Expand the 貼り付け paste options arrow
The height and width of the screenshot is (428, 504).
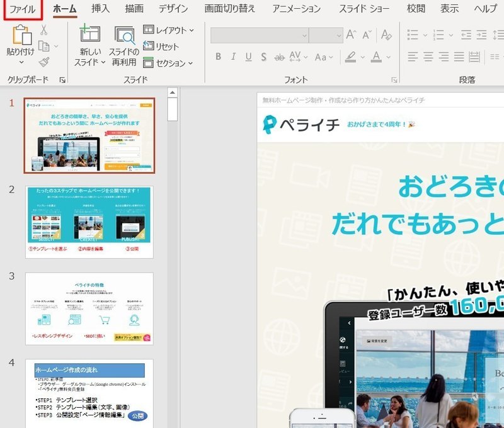click(21, 62)
